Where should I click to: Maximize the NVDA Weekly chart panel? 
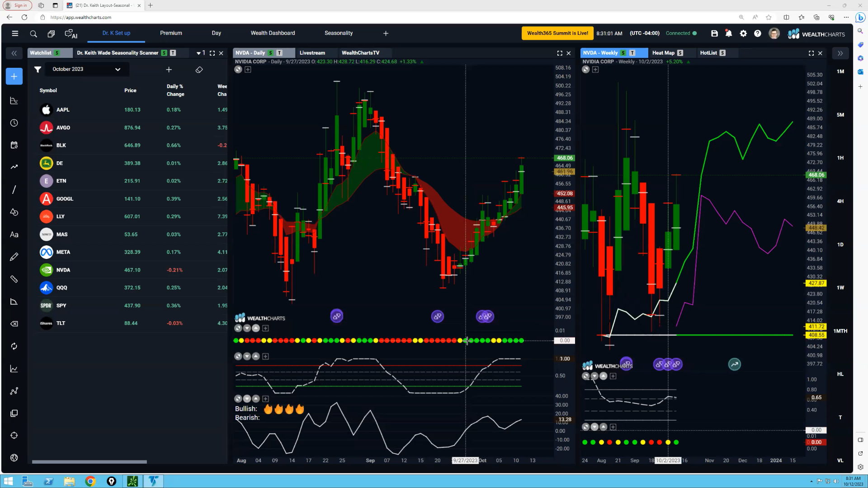click(811, 53)
